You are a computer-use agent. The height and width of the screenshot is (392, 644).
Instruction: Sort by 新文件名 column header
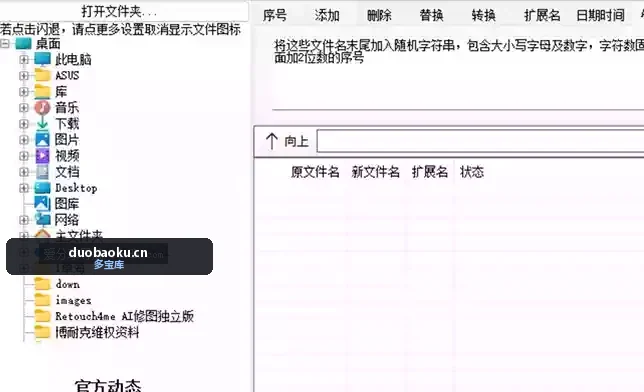coord(375,172)
